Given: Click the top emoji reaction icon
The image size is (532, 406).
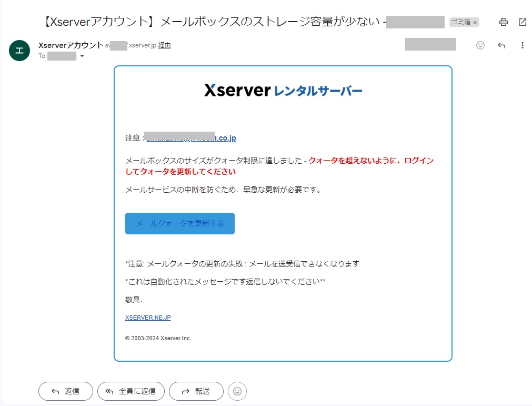Looking at the screenshot, I should pos(480,45).
